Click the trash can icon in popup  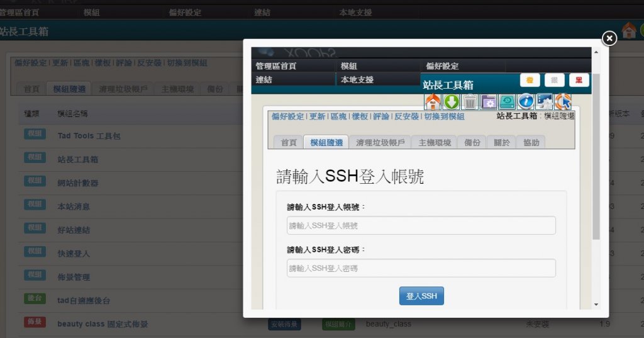click(470, 101)
